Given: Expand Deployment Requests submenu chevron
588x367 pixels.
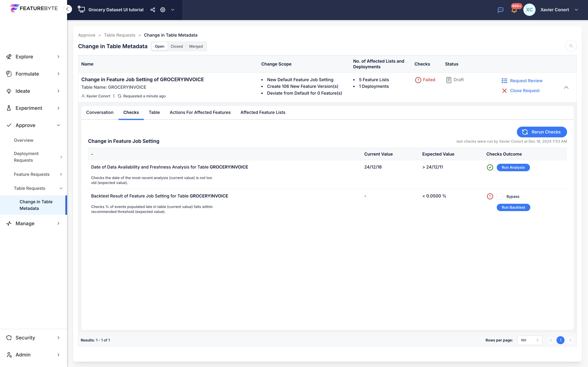Looking at the screenshot, I should click(61, 157).
